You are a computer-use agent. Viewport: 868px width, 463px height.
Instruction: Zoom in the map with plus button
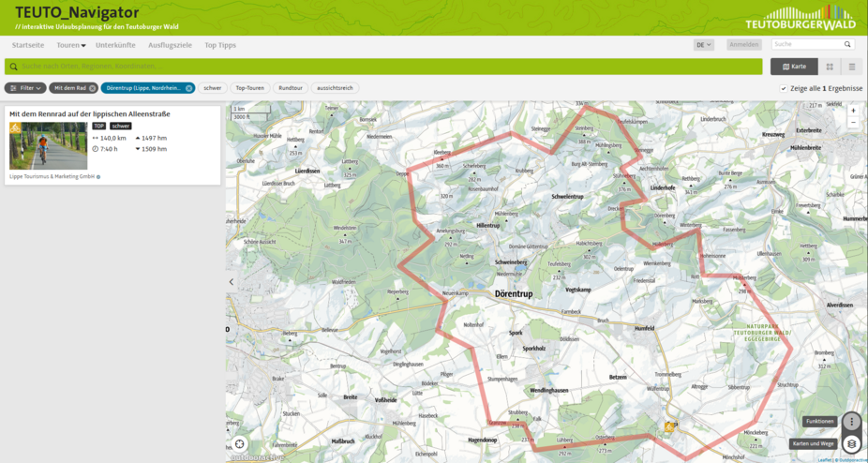tap(852, 111)
